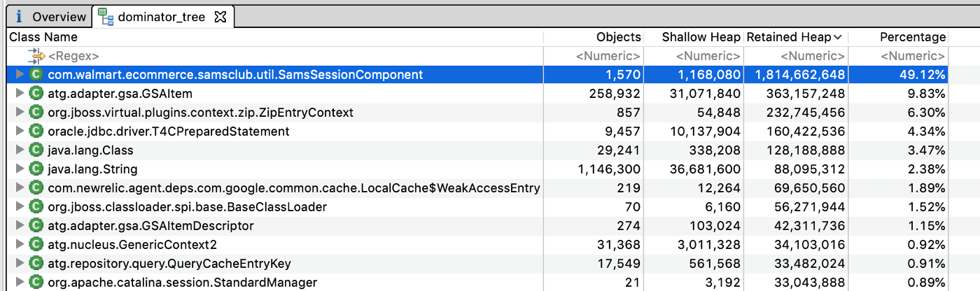Click the Retained Heap Numeric filter field
The width and height of the screenshot is (980, 291).
[812, 56]
